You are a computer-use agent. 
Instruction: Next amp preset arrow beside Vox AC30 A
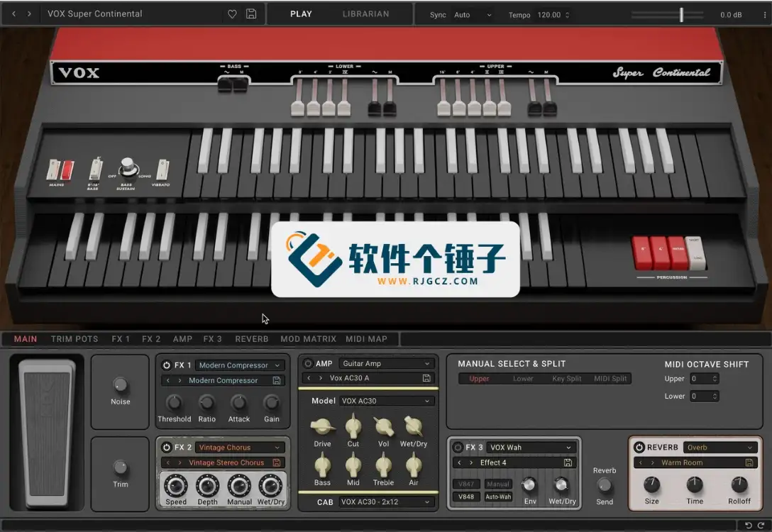click(321, 378)
